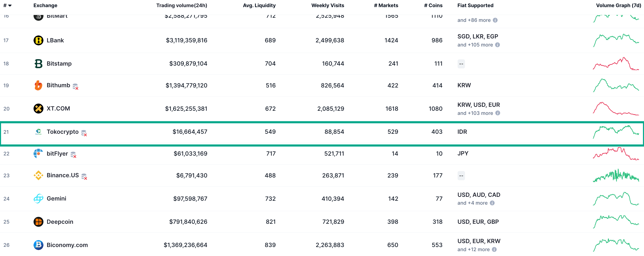The height and width of the screenshot is (256, 644).
Task: Open the Bithumb exchange link
Action: 58,85
